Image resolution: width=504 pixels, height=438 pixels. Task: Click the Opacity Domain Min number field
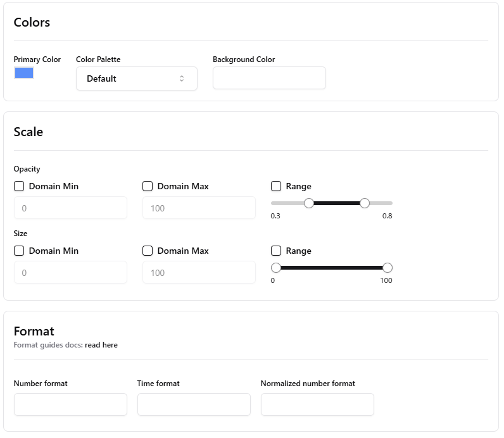click(x=70, y=208)
